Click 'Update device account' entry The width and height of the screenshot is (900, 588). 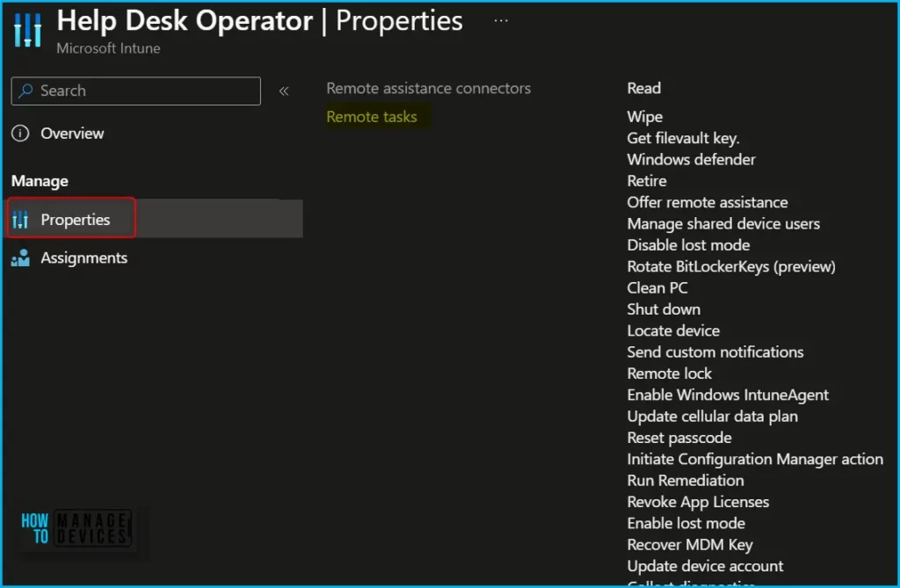tap(705, 566)
